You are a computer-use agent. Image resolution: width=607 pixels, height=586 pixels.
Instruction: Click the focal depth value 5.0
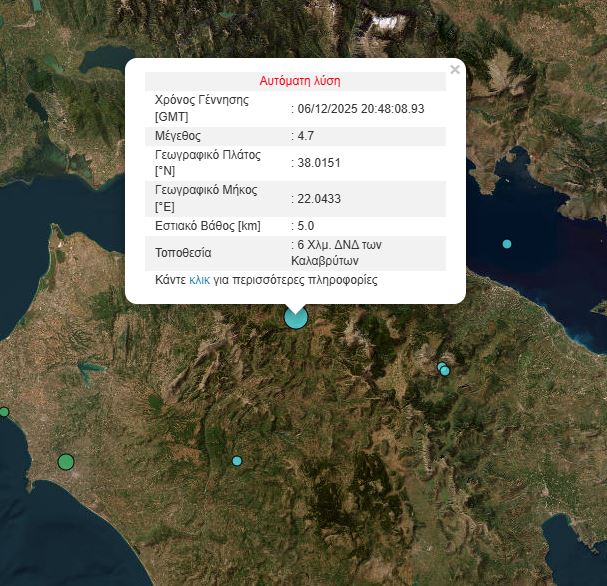click(306, 226)
